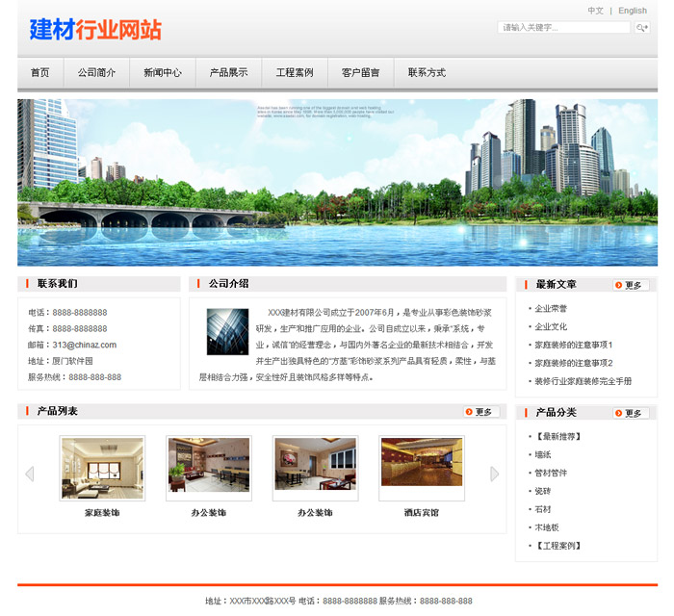
Task: Click the company building image in 公司介绍
Action: coord(227,331)
